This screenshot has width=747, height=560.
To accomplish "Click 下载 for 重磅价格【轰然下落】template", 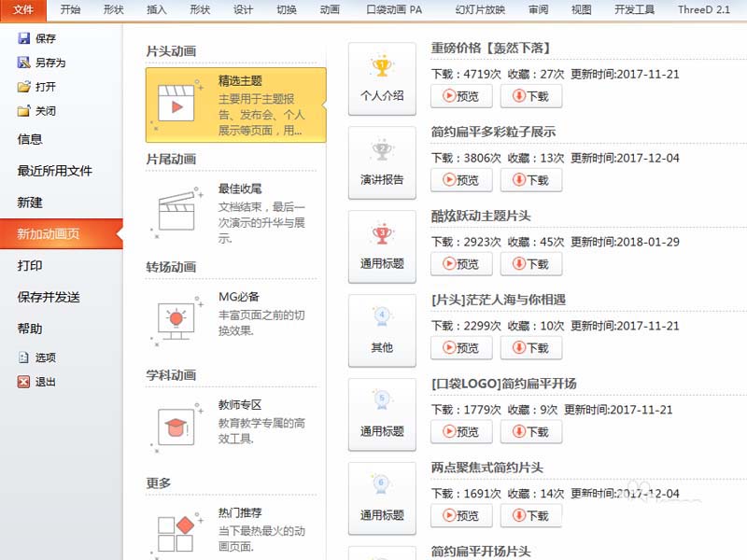I will point(530,95).
